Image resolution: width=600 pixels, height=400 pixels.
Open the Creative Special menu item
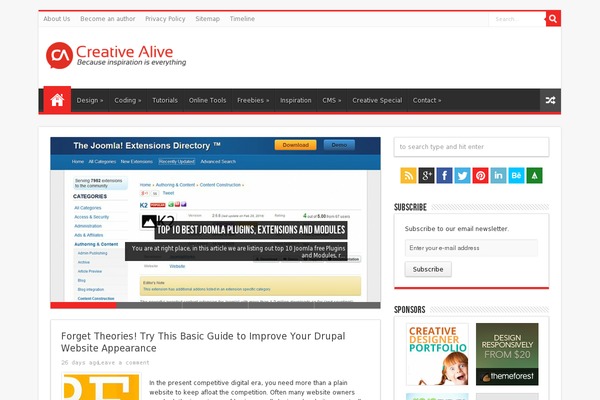point(377,100)
